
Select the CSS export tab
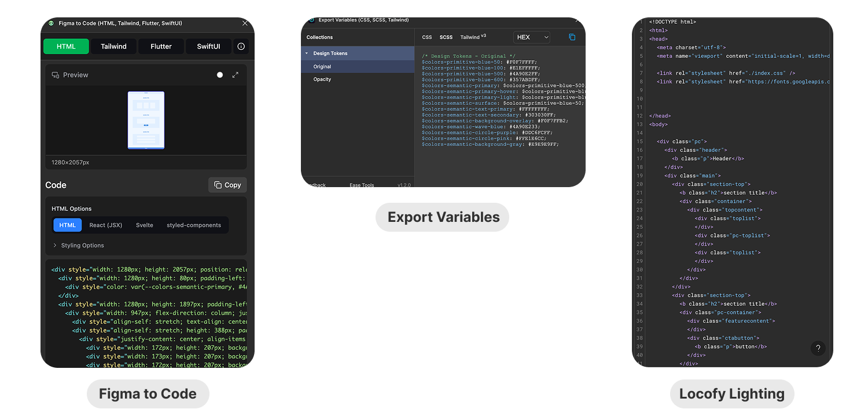click(x=427, y=37)
